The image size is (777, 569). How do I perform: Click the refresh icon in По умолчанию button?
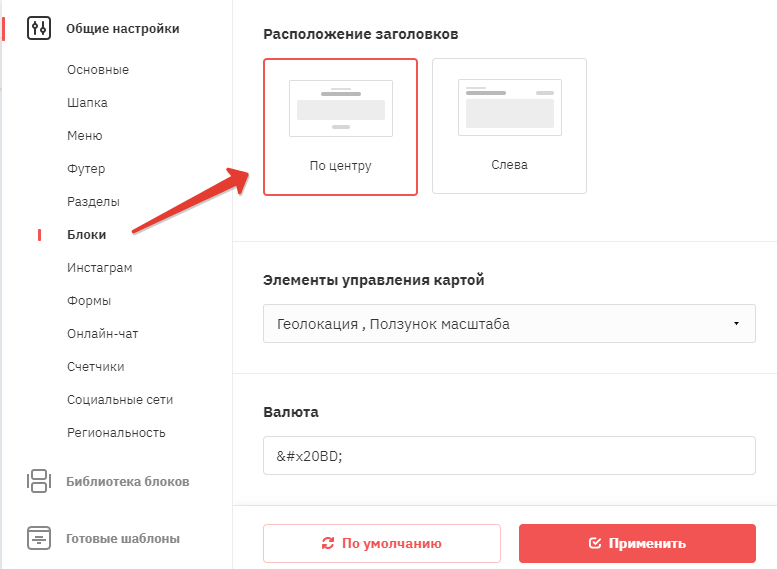(328, 543)
